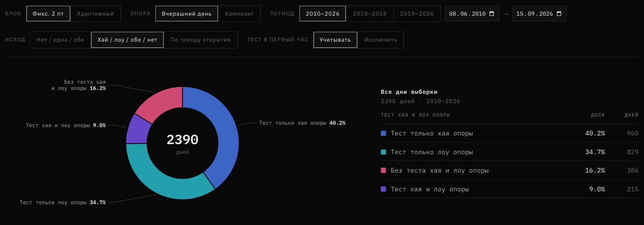The image size is (644, 225).
Task: Select the «Фикс. 2 пт» block option
Action: [x=48, y=14]
